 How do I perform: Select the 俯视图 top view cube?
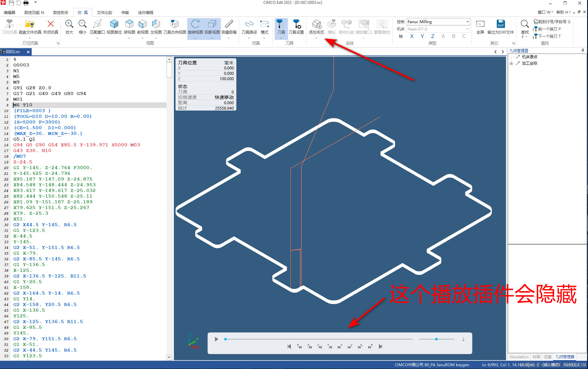click(129, 24)
